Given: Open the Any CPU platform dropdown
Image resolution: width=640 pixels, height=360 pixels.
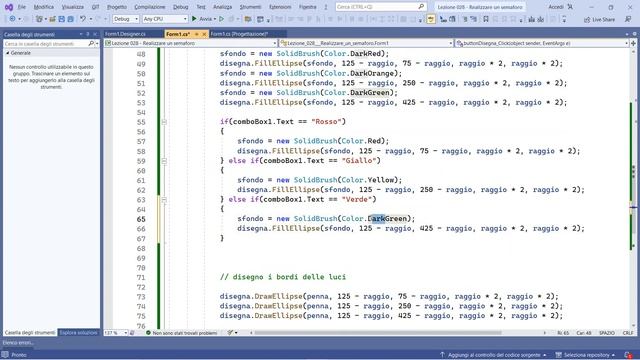Looking at the screenshot, I should point(165,19).
